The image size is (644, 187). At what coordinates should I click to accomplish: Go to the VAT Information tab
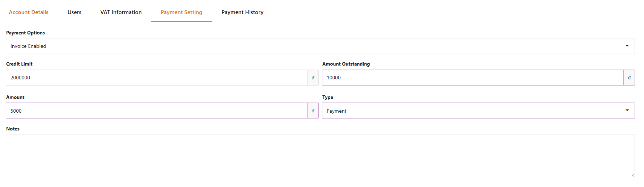(121, 12)
